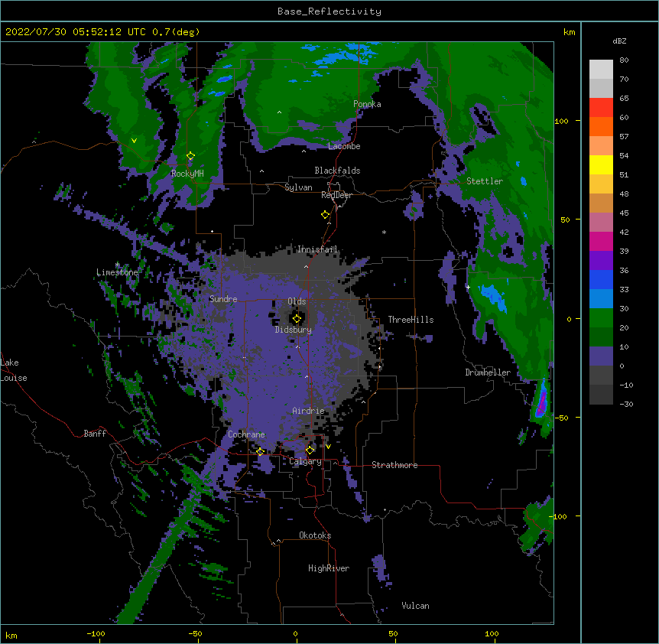Click the Okotoks city label

[x=315, y=535]
